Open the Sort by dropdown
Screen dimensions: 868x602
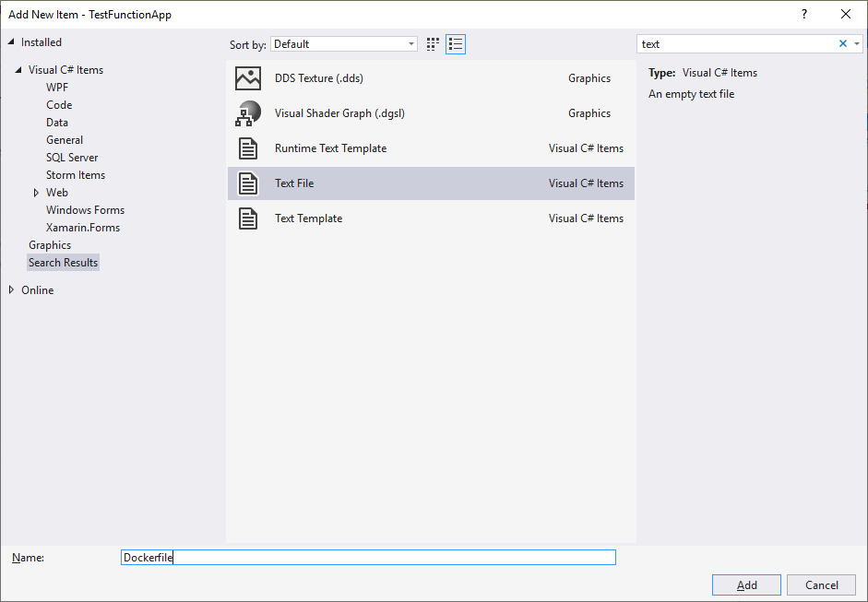[344, 44]
